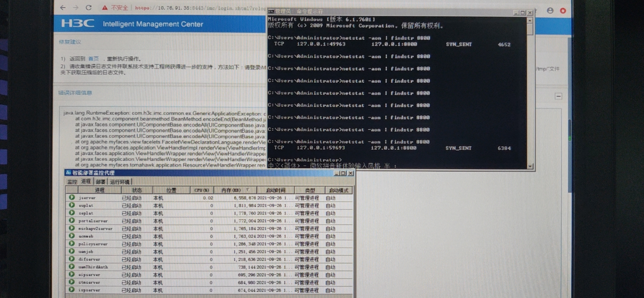Image resolution: width=644 pixels, height=298 pixels.
Task: Select the seplat process name
Action: pyautogui.click(x=86, y=213)
